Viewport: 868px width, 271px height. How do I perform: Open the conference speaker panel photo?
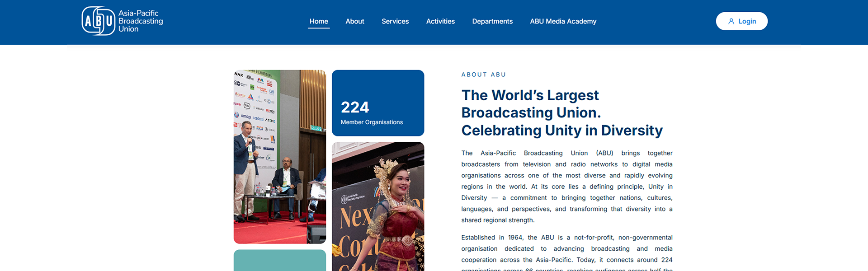280,157
